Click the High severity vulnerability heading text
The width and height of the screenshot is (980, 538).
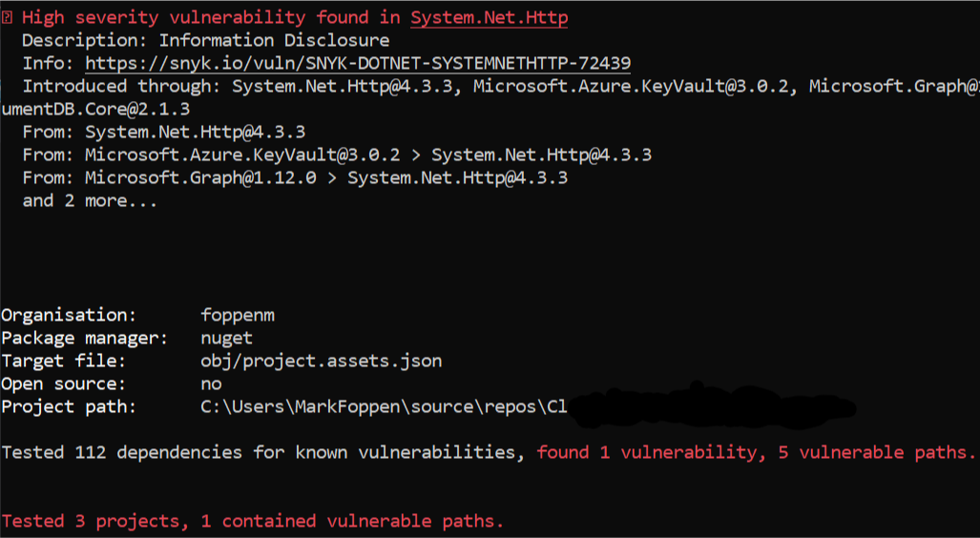tap(211, 17)
